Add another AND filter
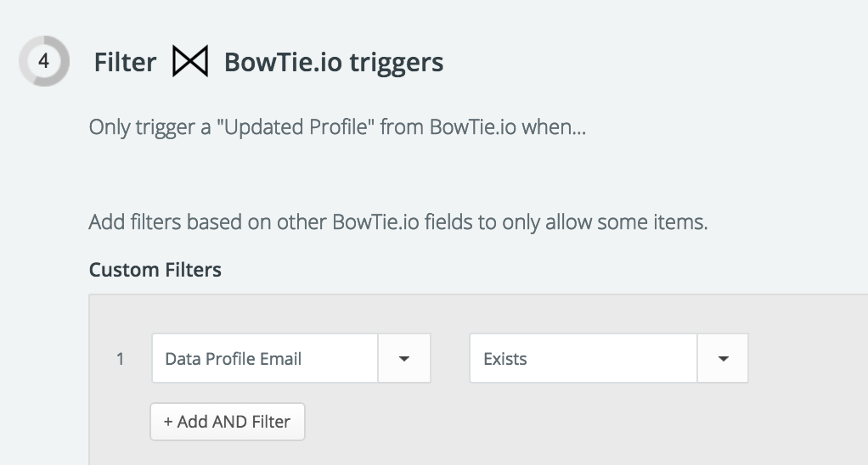Screen dimensions: 868x465 228,422
